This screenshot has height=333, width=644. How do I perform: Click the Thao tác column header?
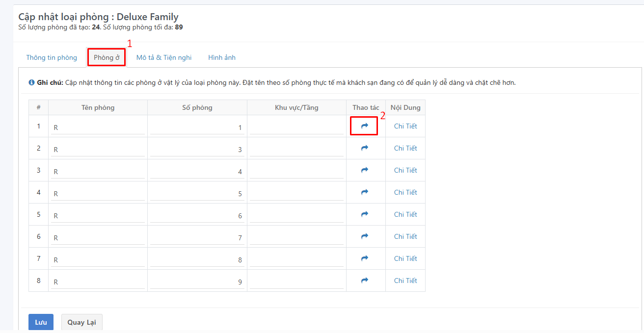[366, 107]
